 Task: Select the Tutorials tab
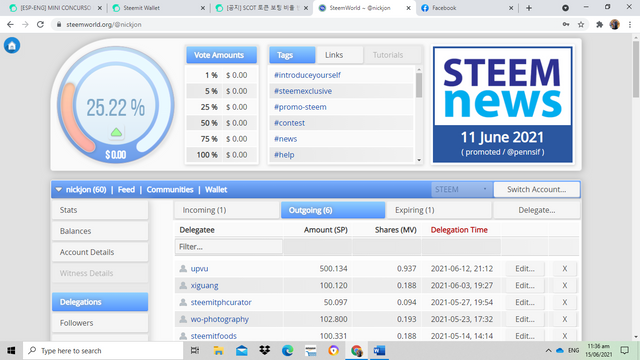pos(388,55)
